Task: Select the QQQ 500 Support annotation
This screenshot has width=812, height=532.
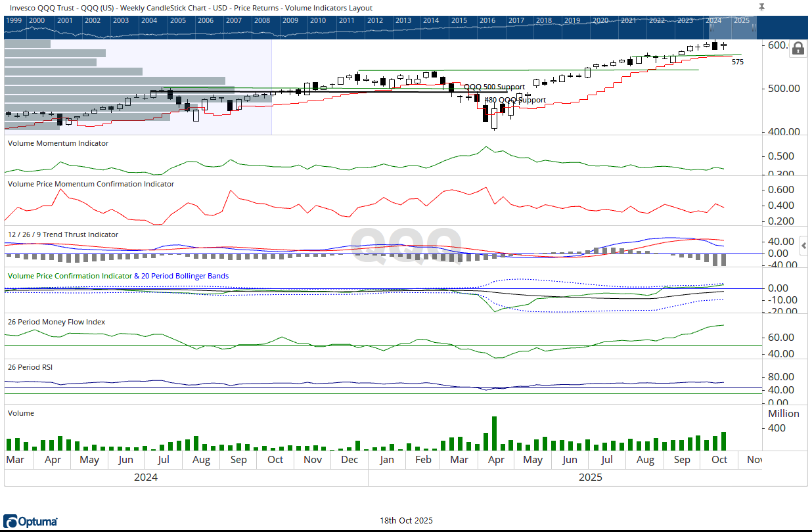Action: pos(494,87)
